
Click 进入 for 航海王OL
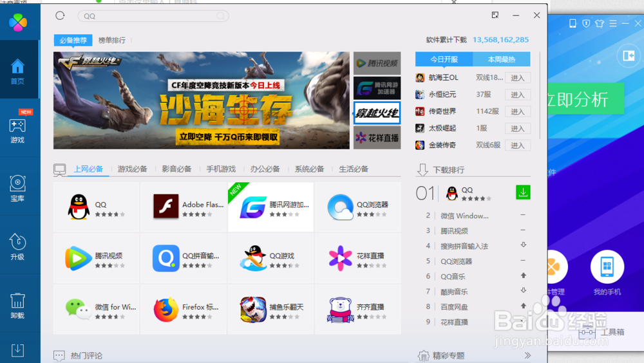pos(518,78)
